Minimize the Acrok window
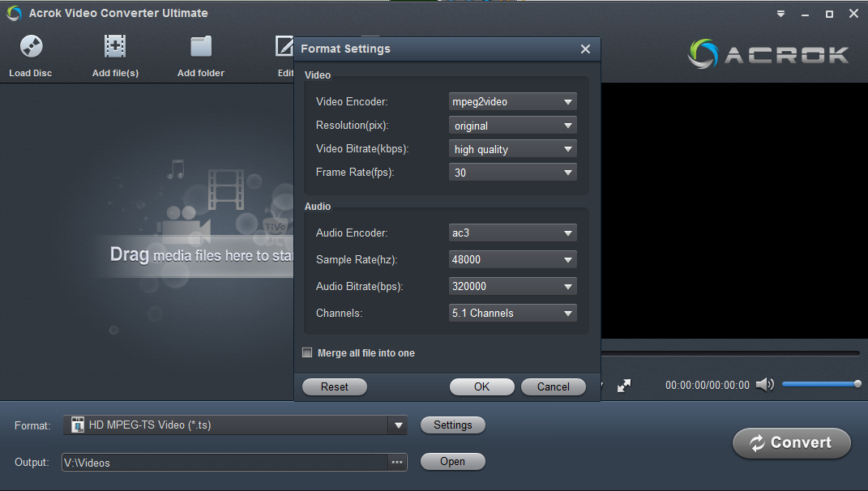The height and width of the screenshot is (491, 868). click(805, 14)
